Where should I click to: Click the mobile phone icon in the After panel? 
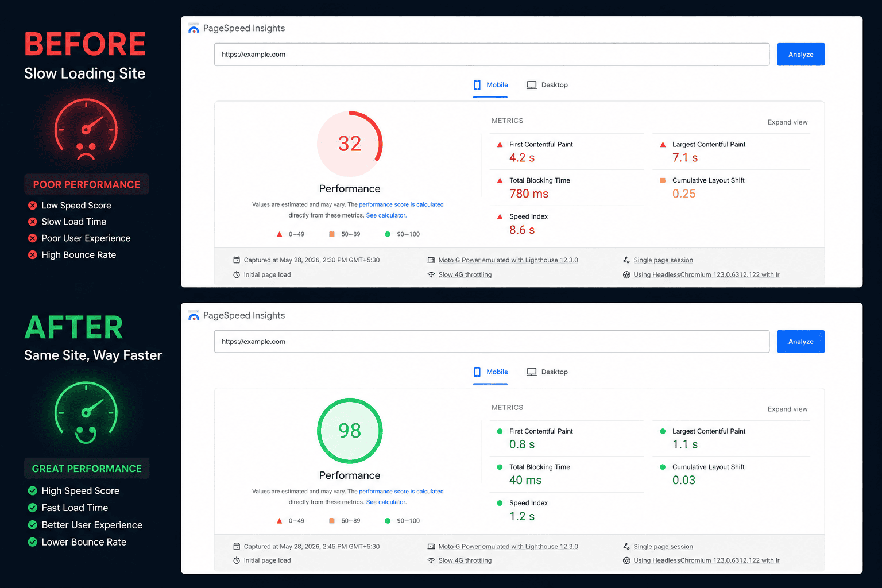(x=477, y=372)
